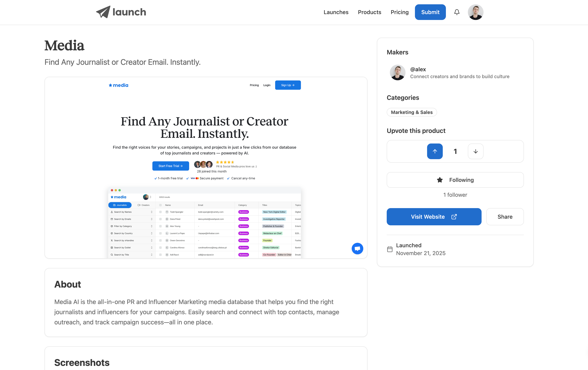Viewport: 588px width, 370px height.
Task: Click the @alex maker avatar
Action: pyautogui.click(x=397, y=72)
